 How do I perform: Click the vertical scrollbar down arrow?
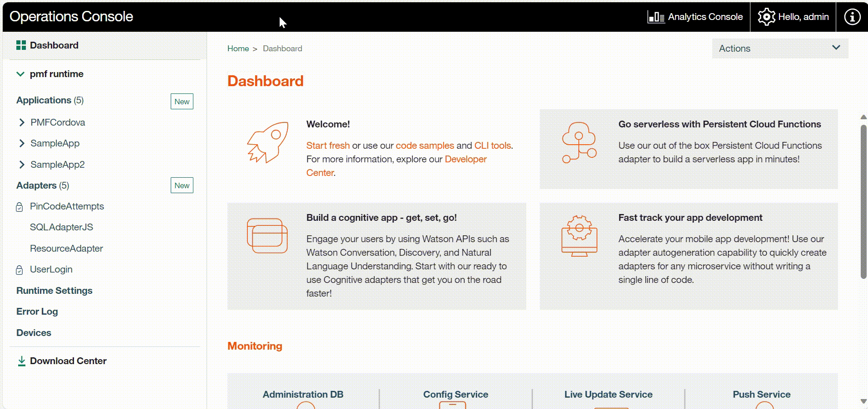(863, 401)
